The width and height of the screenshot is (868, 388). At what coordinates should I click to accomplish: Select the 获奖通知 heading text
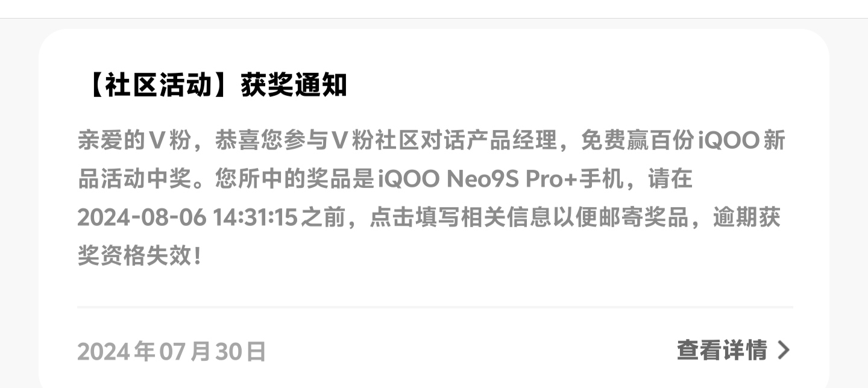(x=294, y=86)
